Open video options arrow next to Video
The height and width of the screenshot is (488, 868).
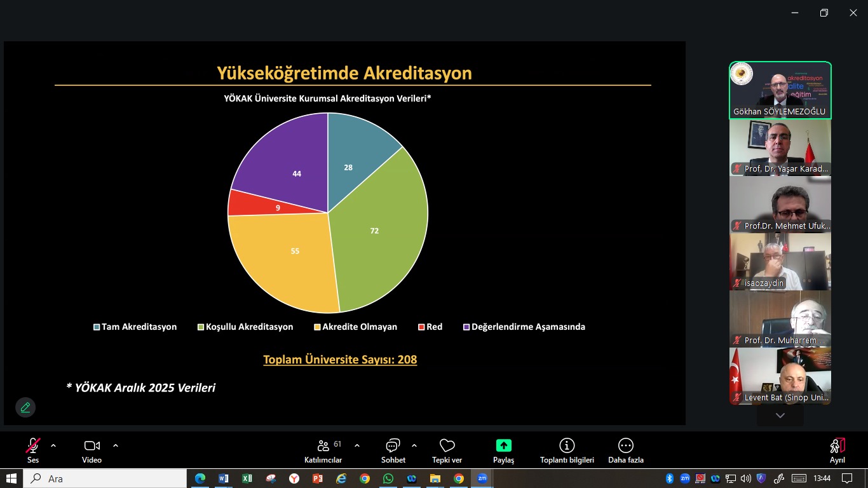coord(116,445)
